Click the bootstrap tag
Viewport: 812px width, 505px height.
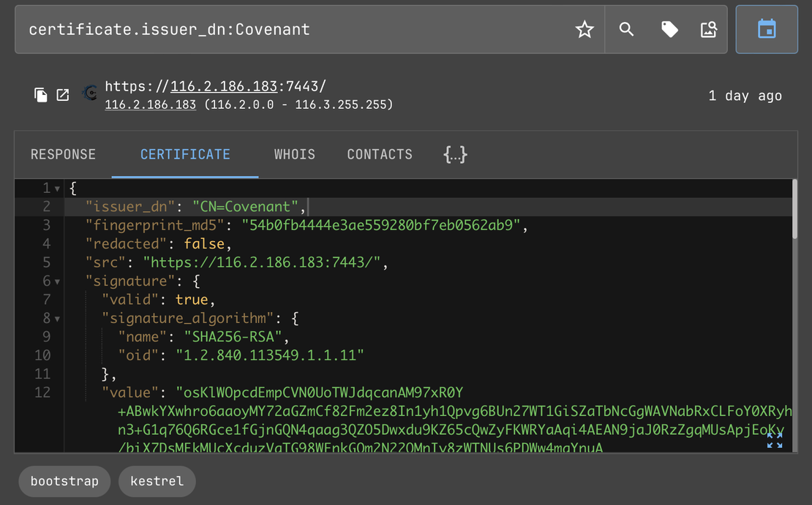[x=64, y=481]
